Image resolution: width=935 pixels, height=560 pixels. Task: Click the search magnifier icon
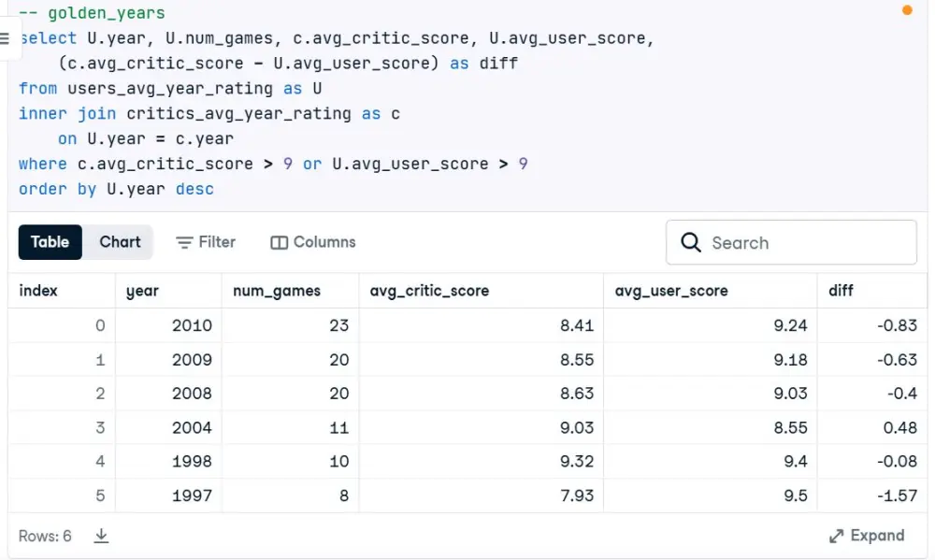pos(690,241)
